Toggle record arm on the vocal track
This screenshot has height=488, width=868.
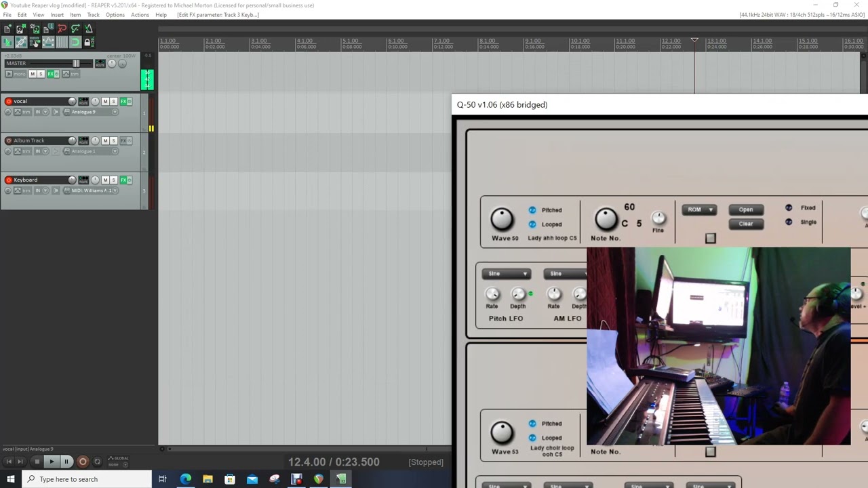pos(9,102)
